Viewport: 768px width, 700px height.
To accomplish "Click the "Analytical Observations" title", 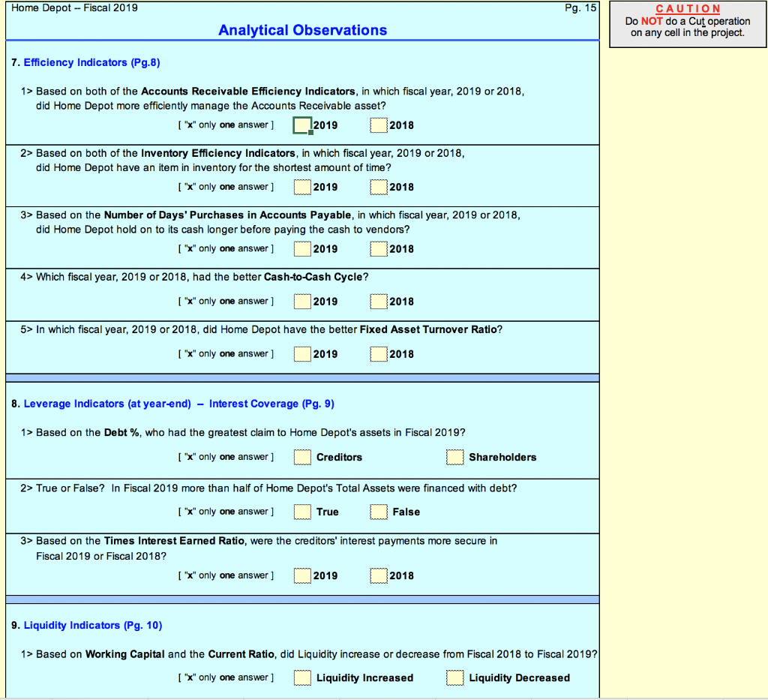I will (x=303, y=30).
